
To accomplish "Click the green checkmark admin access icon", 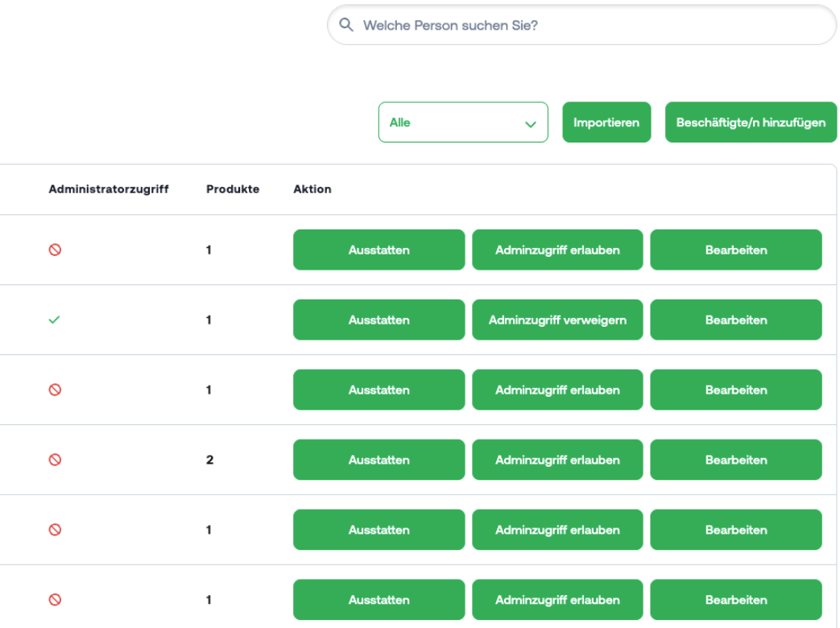I will click(x=55, y=320).
